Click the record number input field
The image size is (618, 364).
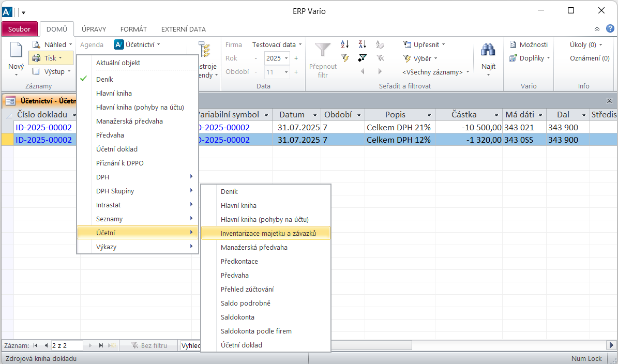(x=66, y=345)
